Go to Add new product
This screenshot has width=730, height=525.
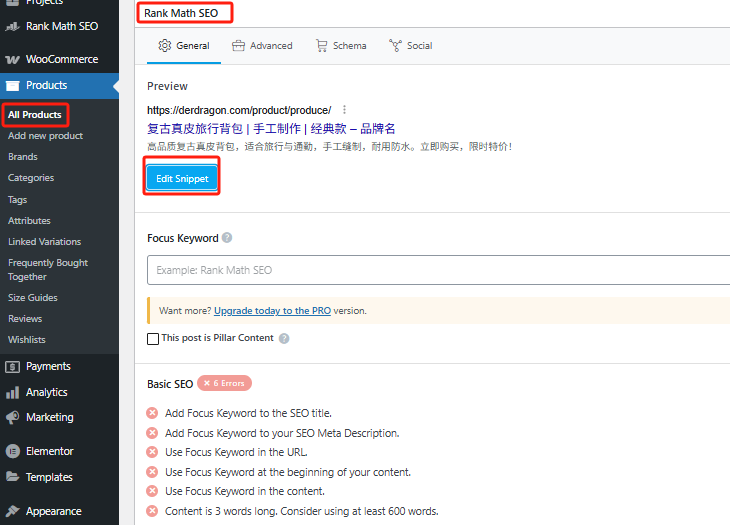coord(45,136)
